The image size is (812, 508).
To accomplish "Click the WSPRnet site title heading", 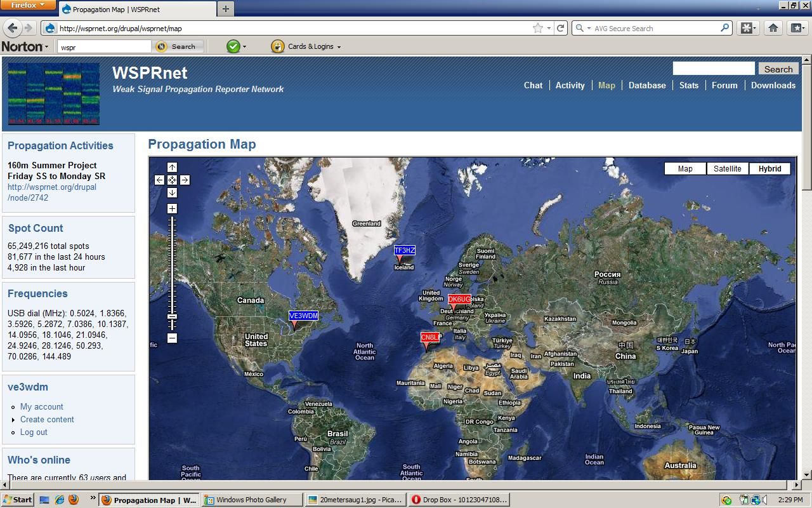I will [150, 72].
